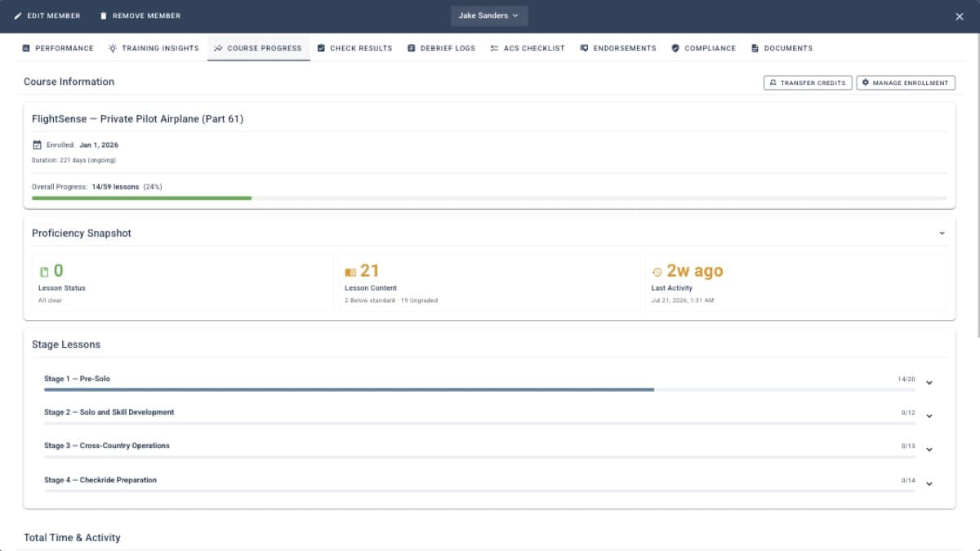
Task: Click the Transfer Credits button
Action: (808, 82)
